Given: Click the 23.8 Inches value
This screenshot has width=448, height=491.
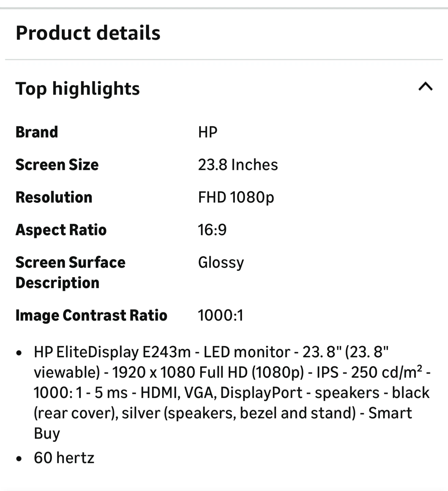Looking at the screenshot, I should (x=238, y=165).
